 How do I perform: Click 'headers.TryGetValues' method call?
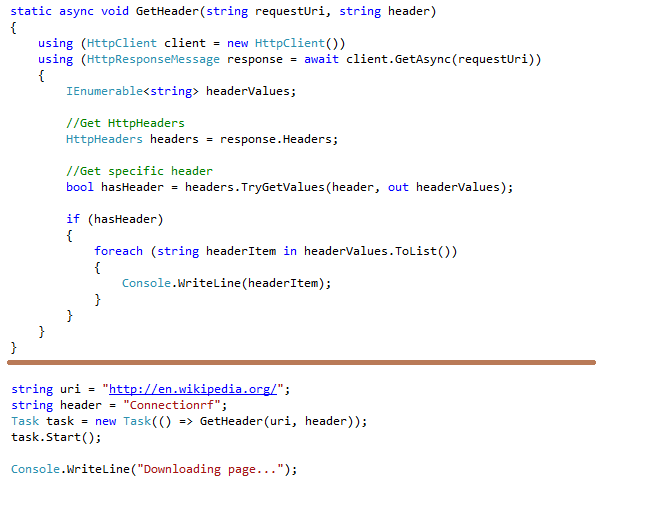[x=254, y=187]
